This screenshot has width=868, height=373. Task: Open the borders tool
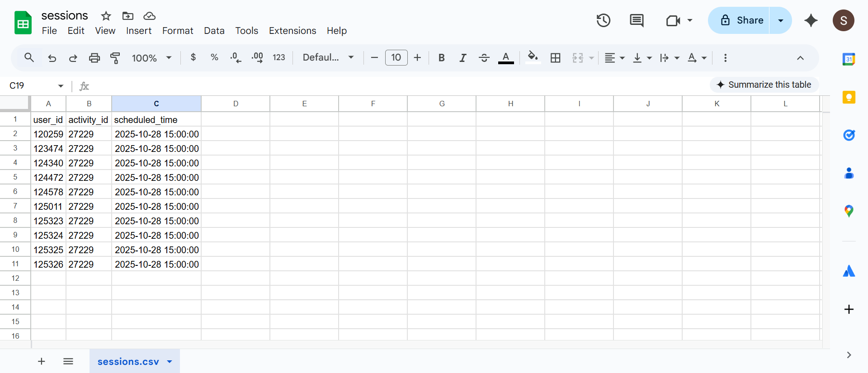(x=555, y=58)
